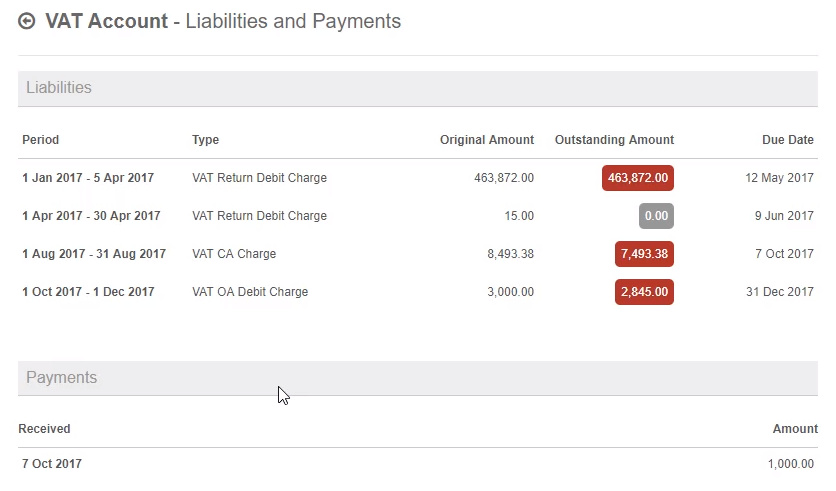Select the red 463,872.00 outstanding badge
The height and width of the screenshot is (491, 836).
pyautogui.click(x=638, y=178)
